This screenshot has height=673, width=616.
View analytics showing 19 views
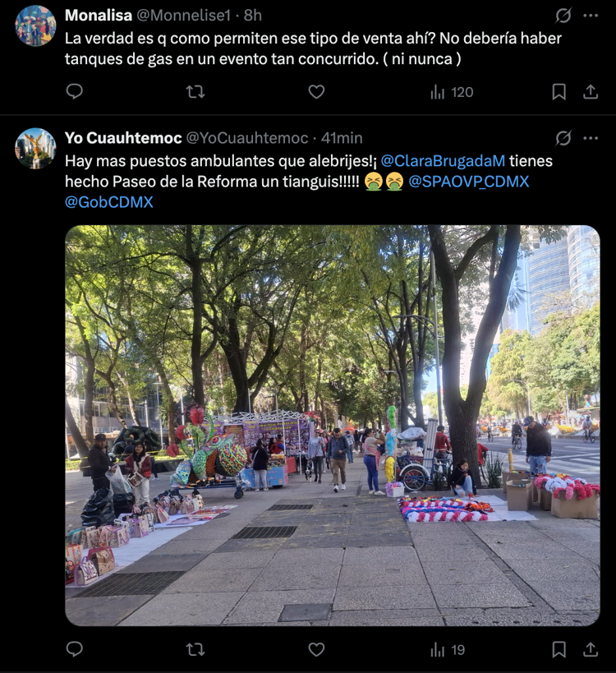click(448, 650)
